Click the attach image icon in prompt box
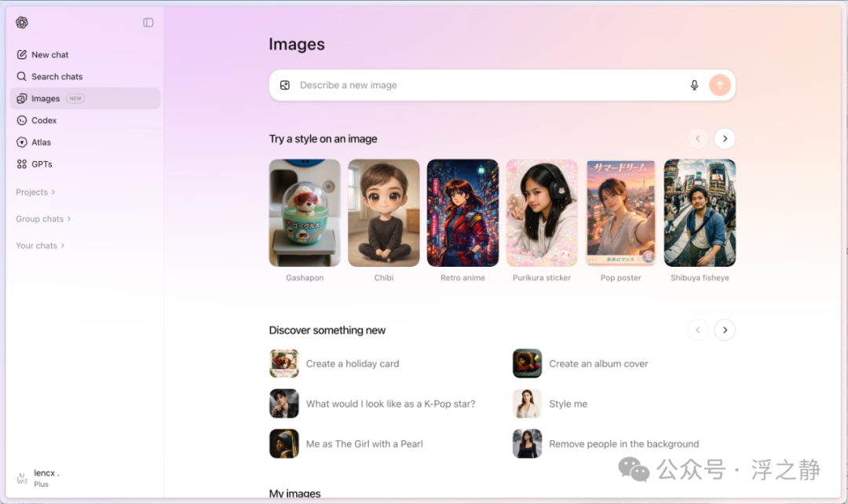 (x=285, y=85)
